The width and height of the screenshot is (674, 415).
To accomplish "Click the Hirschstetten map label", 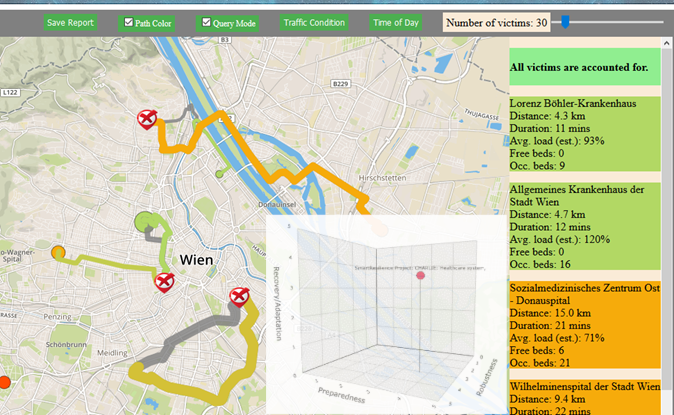I will point(382,178).
